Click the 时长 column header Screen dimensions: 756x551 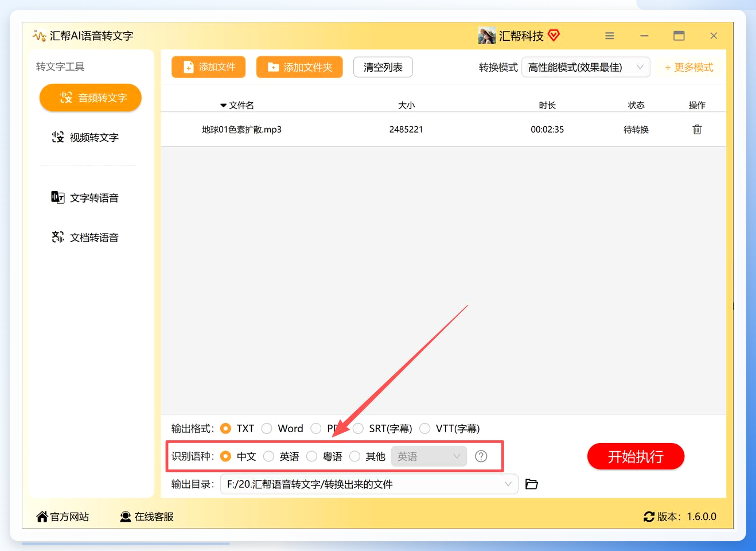click(547, 105)
